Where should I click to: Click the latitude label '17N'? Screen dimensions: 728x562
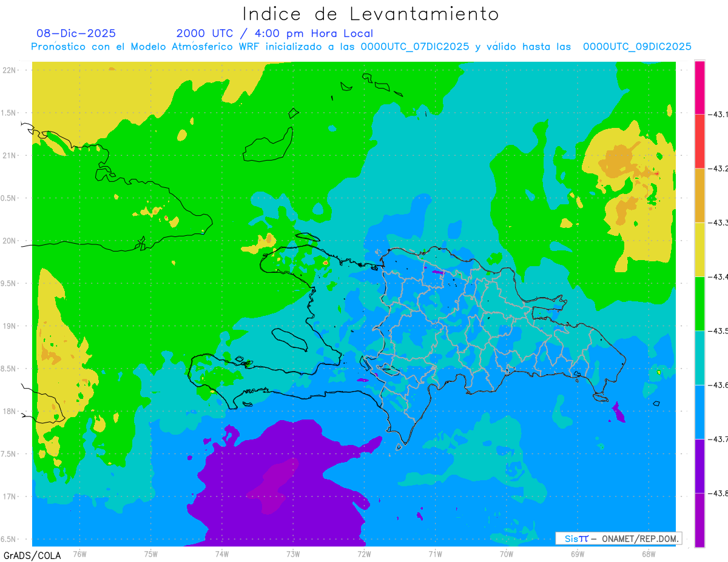[10, 497]
